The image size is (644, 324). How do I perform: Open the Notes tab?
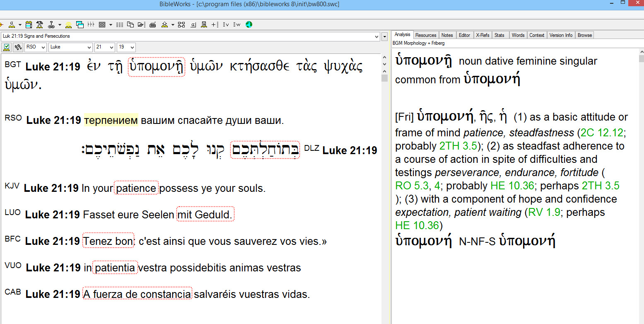coord(447,35)
